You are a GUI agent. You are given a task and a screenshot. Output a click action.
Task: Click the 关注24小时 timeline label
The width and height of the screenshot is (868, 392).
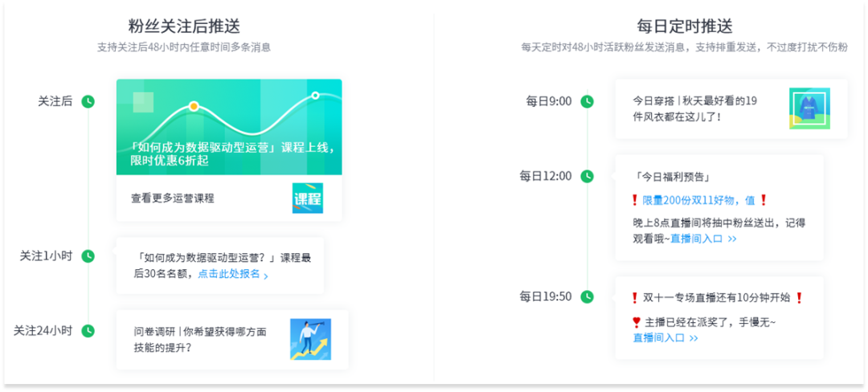click(43, 331)
